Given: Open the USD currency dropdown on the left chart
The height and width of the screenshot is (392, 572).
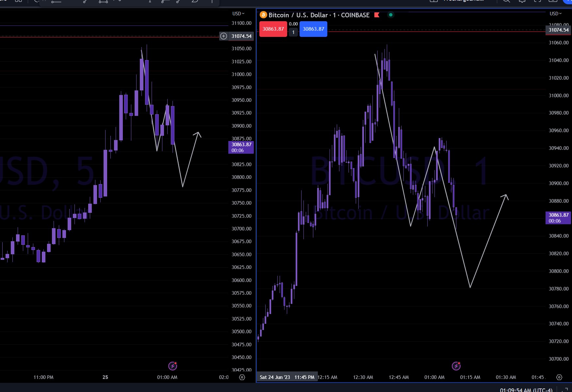Looking at the screenshot, I should (x=238, y=14).
